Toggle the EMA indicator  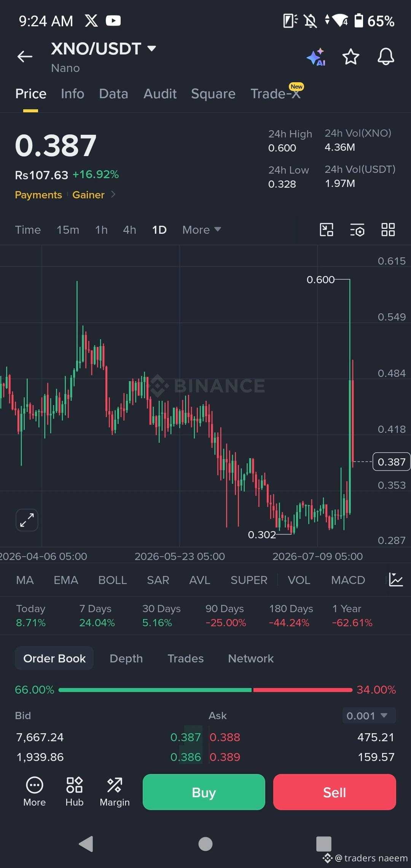66,580
